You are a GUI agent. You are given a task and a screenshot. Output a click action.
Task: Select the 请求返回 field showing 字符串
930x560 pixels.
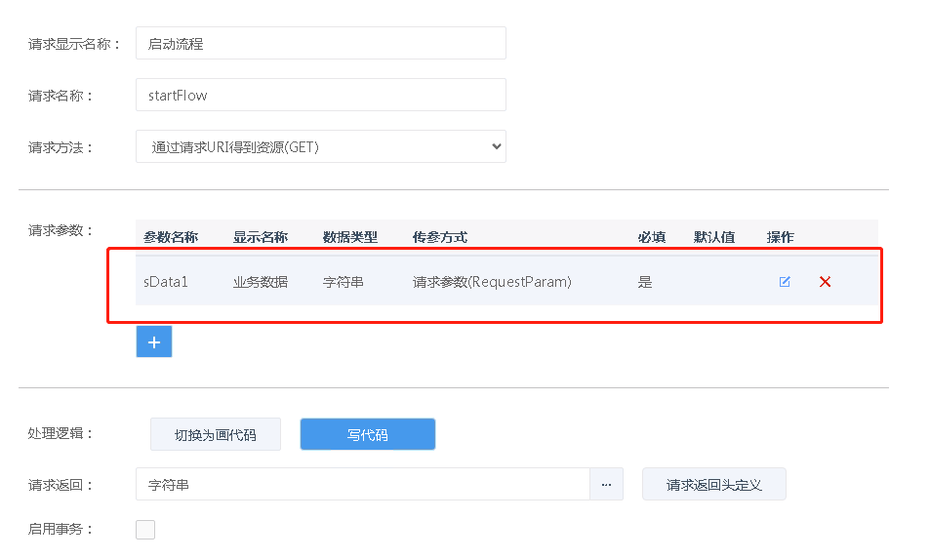pos(362,484)
